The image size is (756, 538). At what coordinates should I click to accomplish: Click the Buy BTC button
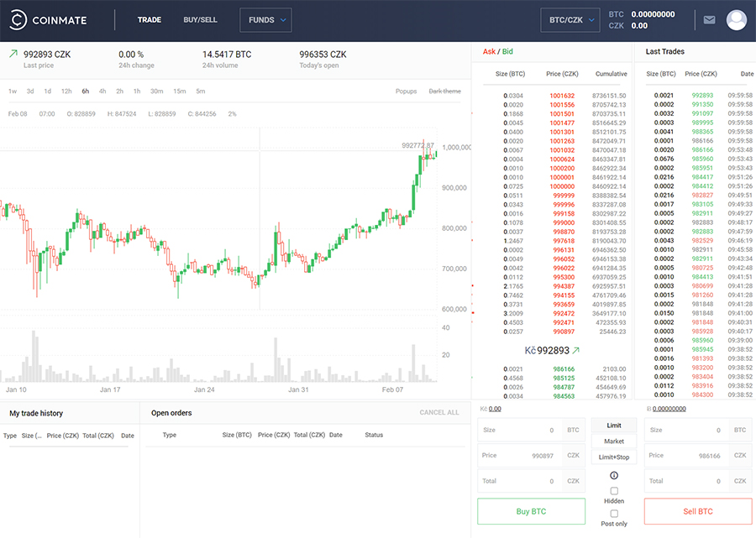tap(532, 511)
